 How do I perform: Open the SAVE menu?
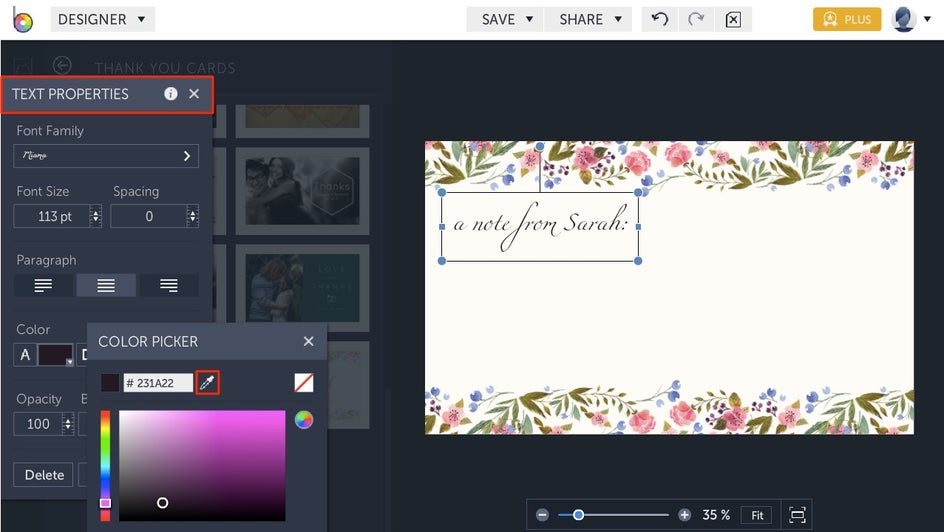pos(505,19)
